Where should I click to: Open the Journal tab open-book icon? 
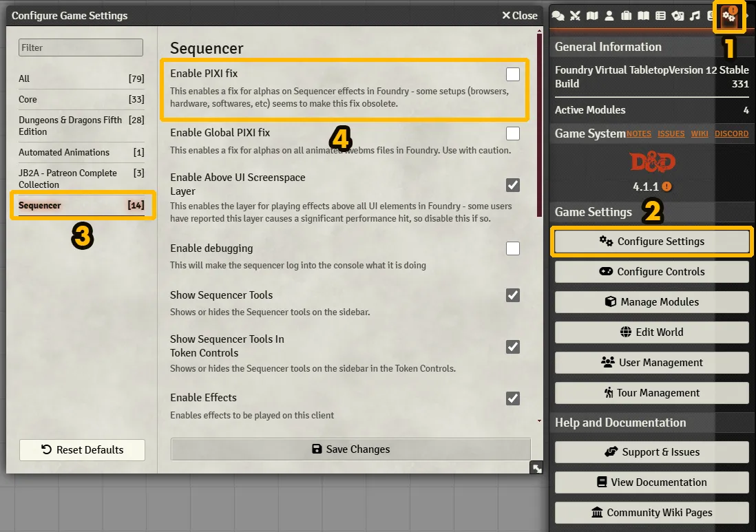point(644,16)
